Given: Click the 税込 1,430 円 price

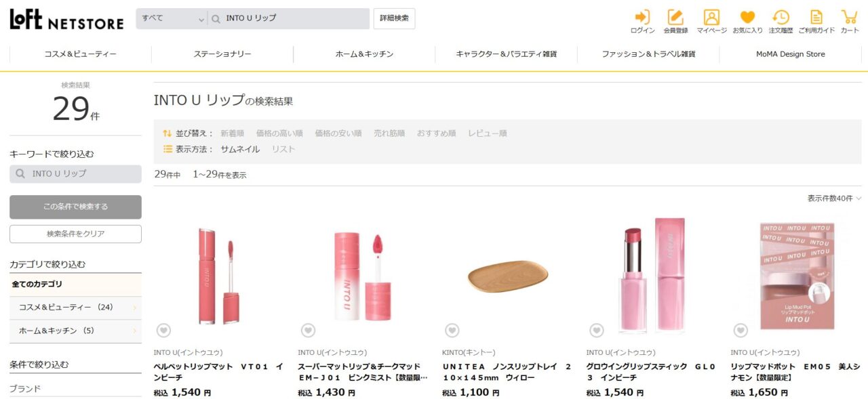Looking at the screenshot, I should tap(326, 392).
